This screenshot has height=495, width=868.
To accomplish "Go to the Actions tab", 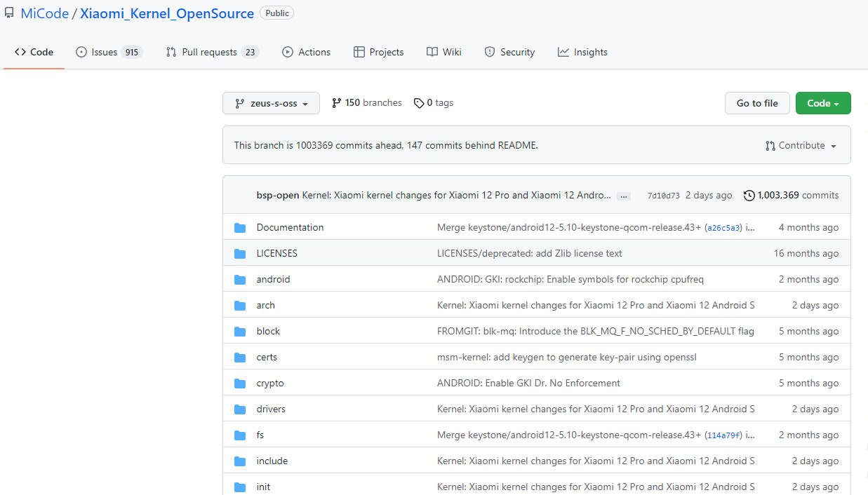I will [306, 52].
